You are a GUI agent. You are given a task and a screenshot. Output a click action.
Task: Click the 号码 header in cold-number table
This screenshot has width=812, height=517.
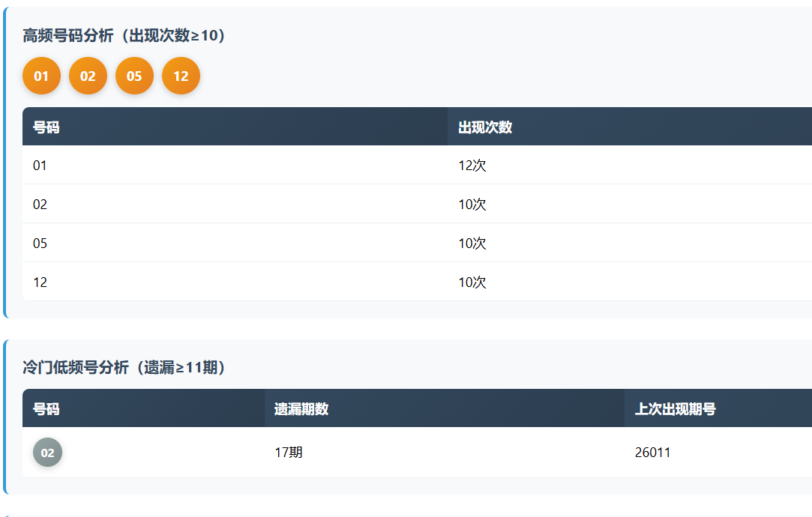(x=46, y=409)
